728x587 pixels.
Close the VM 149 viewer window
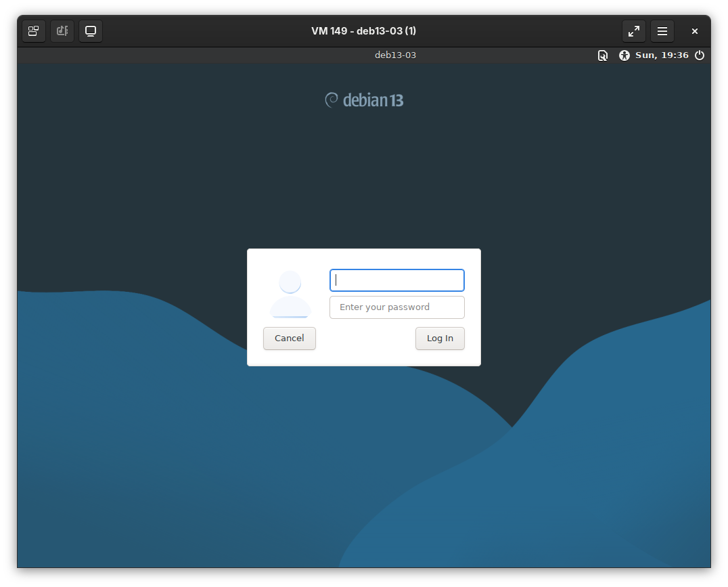(694, 31)
